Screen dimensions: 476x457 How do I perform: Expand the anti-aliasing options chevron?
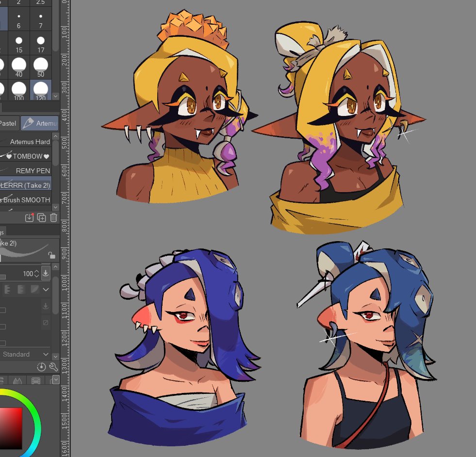point(46,290)
